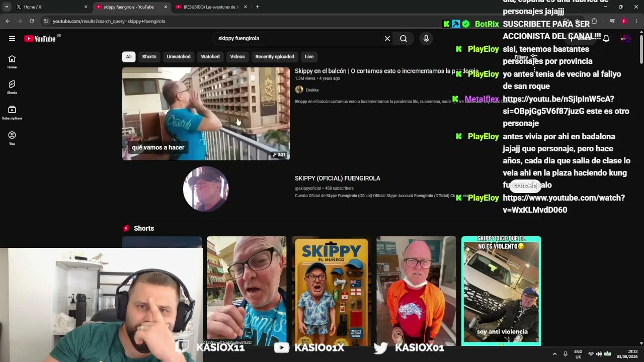Start voice search with the microphone
This screenshot has width=644, height=362.
pyautogui.click(x=426, y=38)
